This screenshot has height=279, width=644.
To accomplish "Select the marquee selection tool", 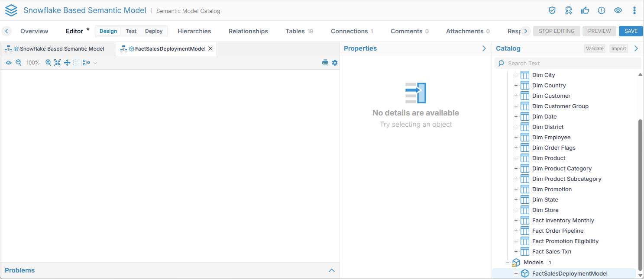I will 76,63.
